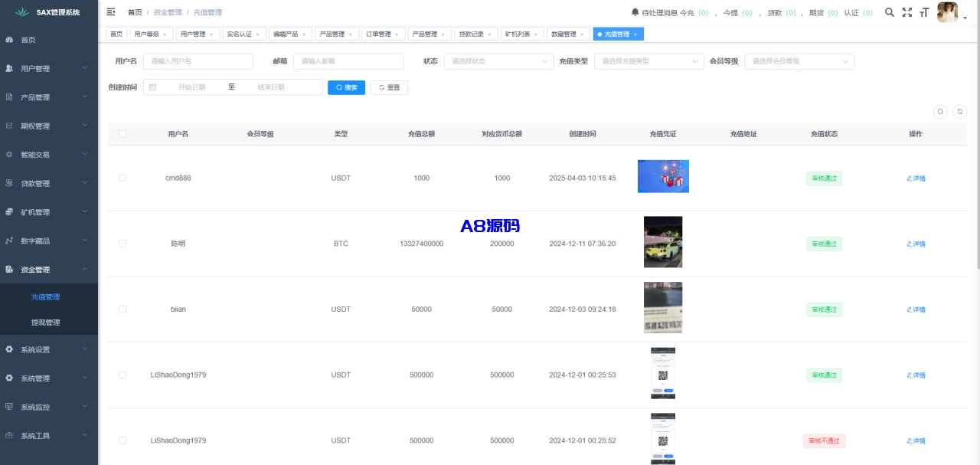Click the 贷款管理 sidebar icon
980x465 pixels.
coord(9,183)
